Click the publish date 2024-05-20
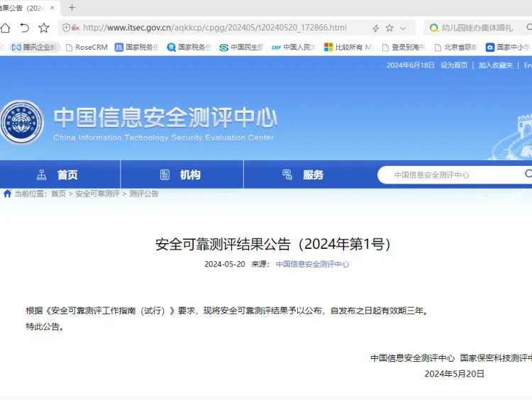The image size is (532, 400). (x=225, y=264)
